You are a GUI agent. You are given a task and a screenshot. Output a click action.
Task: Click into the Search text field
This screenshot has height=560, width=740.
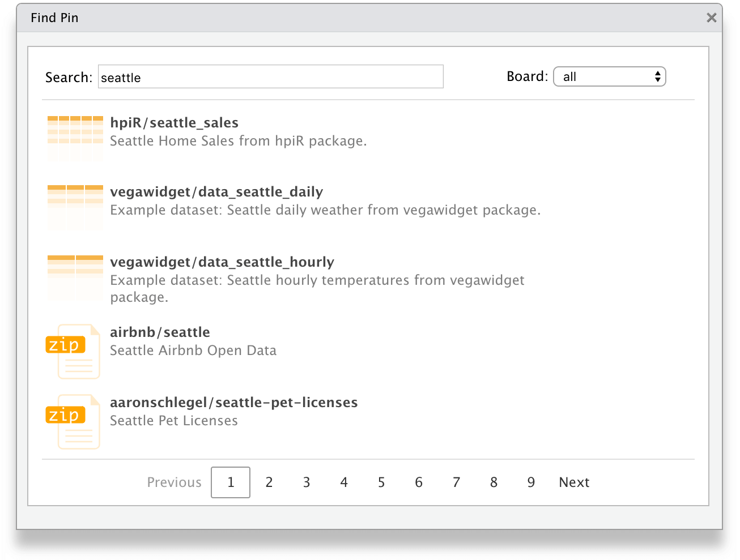tap(270, 77)
